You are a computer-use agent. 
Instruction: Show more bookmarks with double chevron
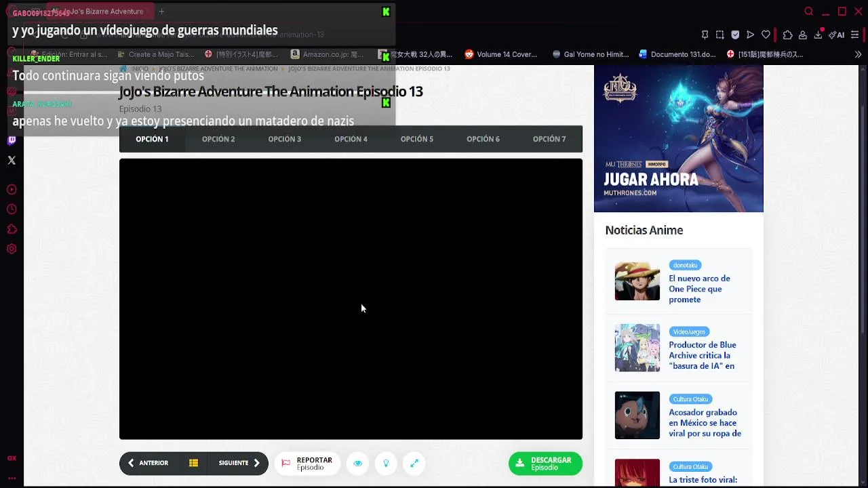[x=858, y=54]
